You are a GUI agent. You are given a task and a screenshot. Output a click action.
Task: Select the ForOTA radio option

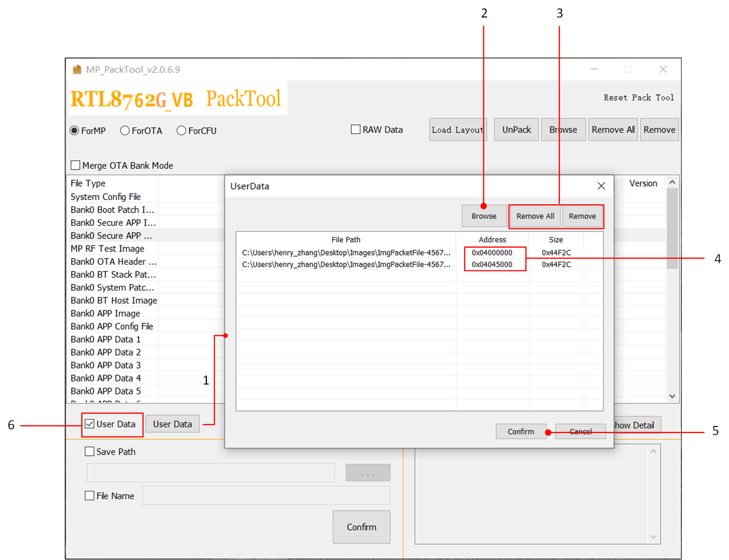tap(125, 131)
